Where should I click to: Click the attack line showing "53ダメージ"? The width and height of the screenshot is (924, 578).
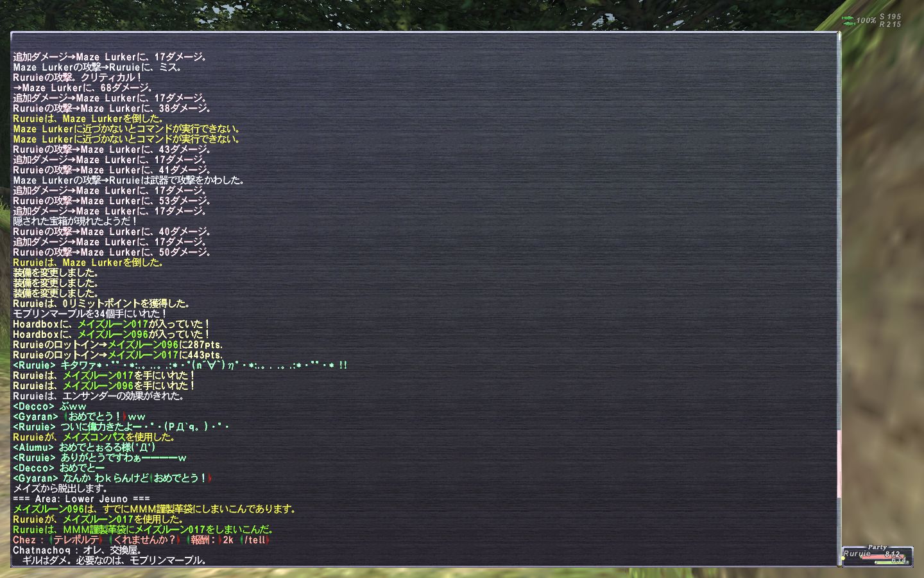tap(112, 200)
